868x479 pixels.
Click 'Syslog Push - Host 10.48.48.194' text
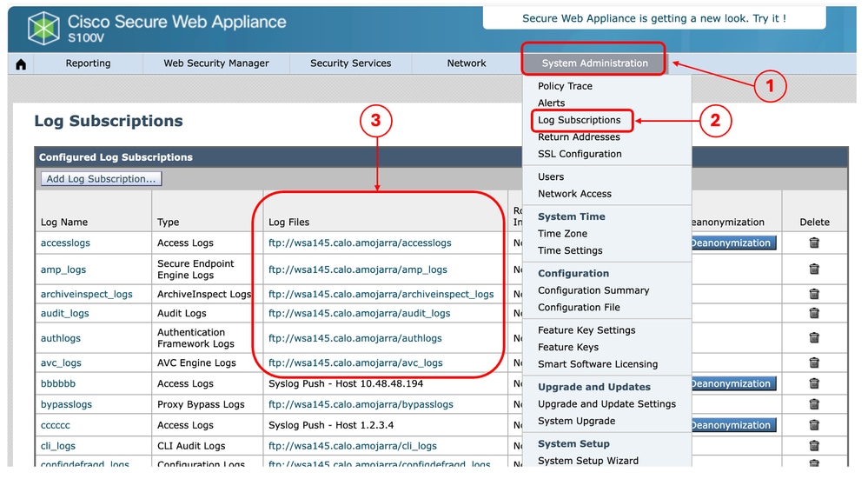346,383
